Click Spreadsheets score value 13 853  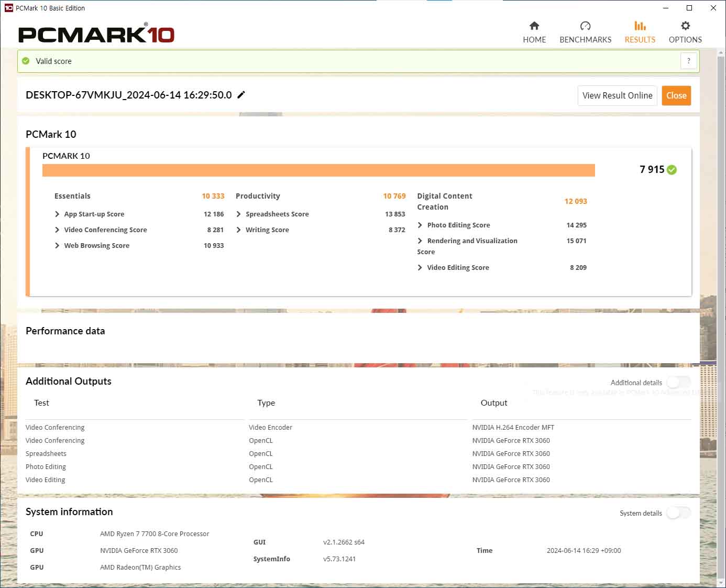[x=395, y=214]
